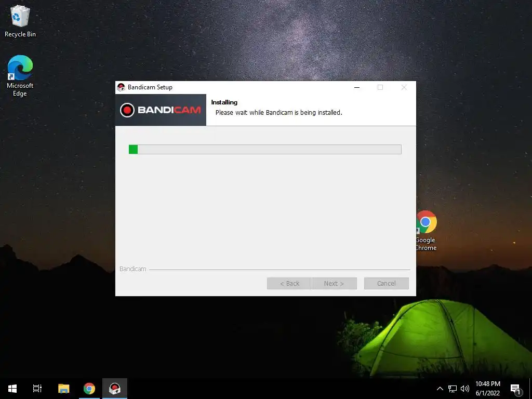532x399 pixels.
Task: Switch to Chrome in the taskbar
Action: (89, 389)
